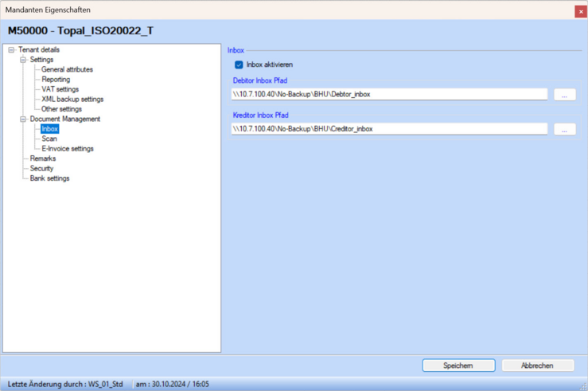This screenshot has height=391, width=588.
Task: Go to XML backup settings
Action: coord(72,100)
